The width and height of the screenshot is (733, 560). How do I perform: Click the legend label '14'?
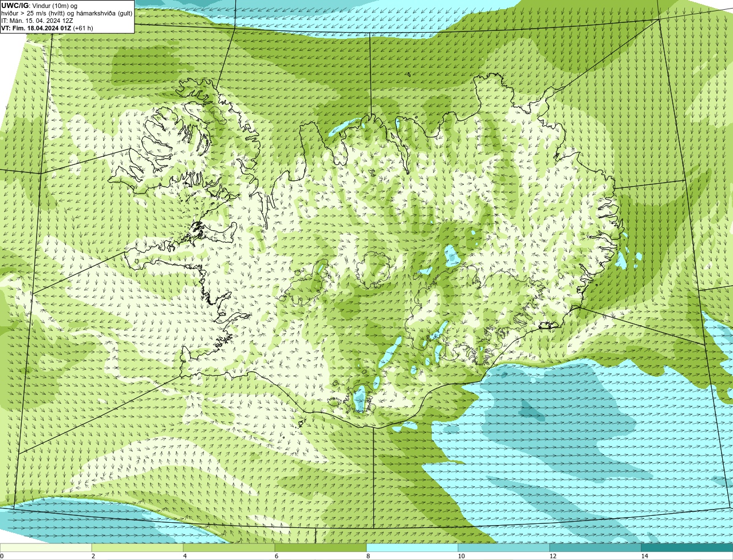click(644, 556)
